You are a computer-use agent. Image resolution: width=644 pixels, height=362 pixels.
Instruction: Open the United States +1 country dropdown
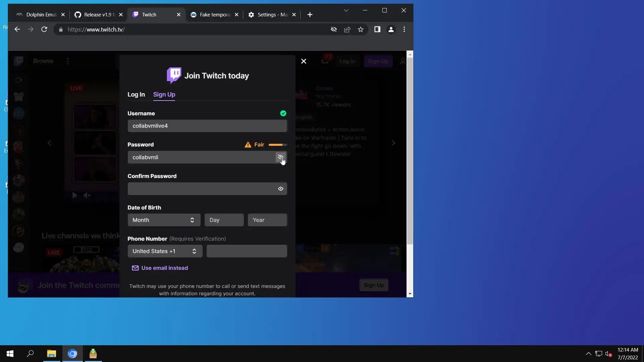pos(165,251)
